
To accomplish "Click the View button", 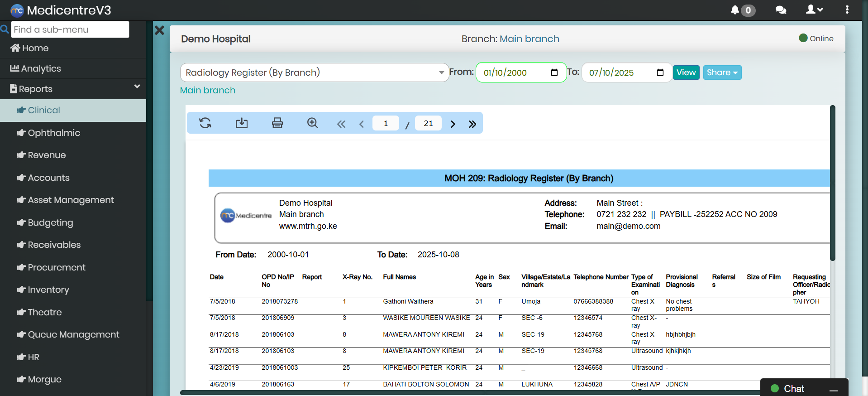I will [686, 72].
